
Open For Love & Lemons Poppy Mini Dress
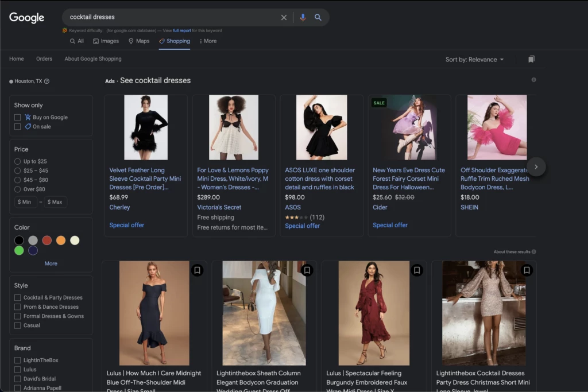pyautogui.click(x=233, y=178)
